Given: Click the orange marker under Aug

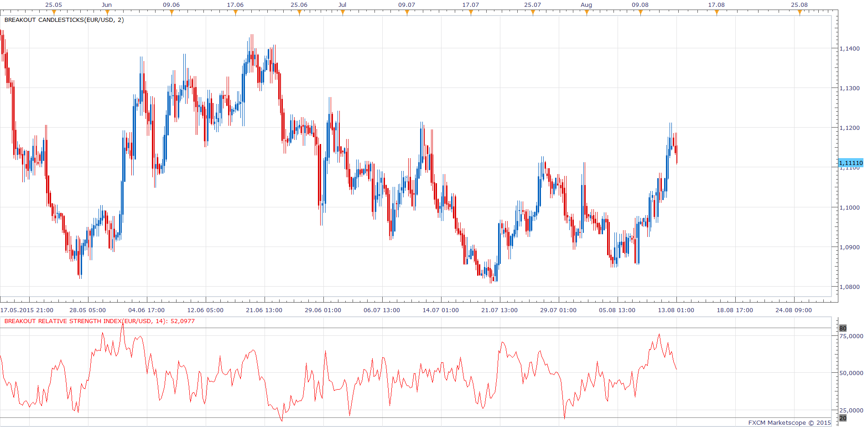Looking at the screenshot, I should click(587, 13).
